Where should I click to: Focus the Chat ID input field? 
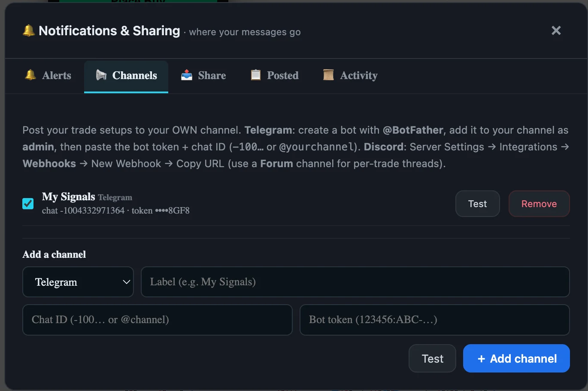158,320
